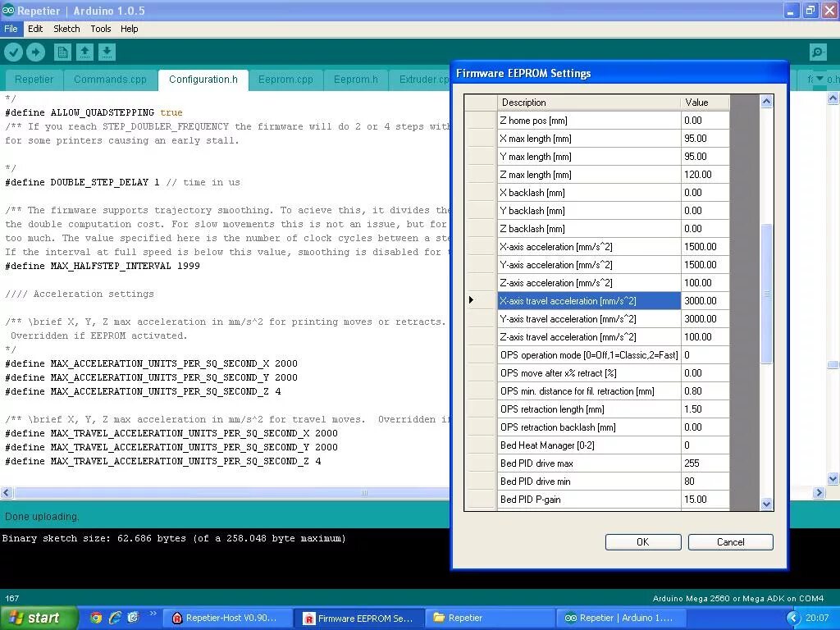
Task: Select the Bed Heat Manager [0-2] row
Action: click(x=589, y=445)
